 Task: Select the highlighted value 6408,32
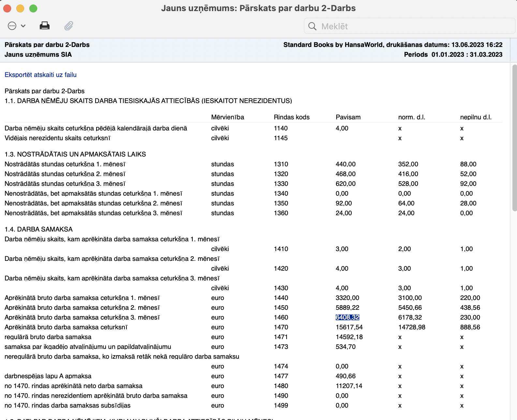tap(347, 317)
